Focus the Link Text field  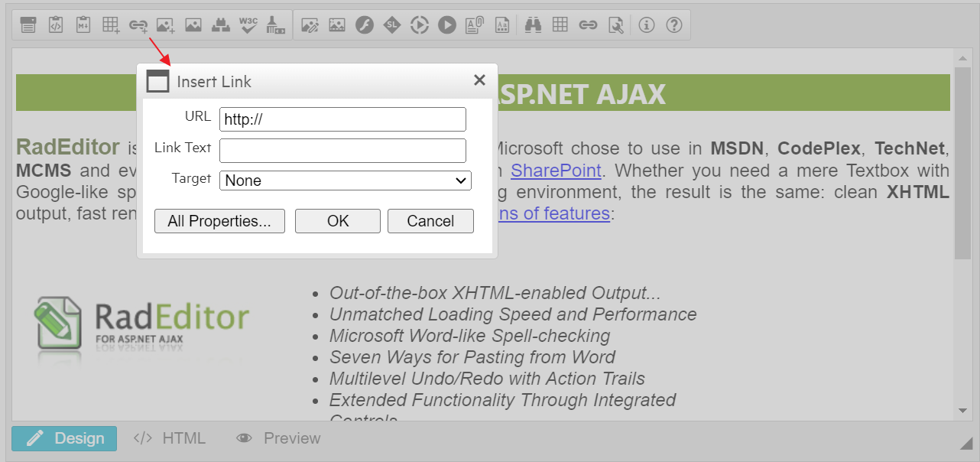tap(342, 151)
